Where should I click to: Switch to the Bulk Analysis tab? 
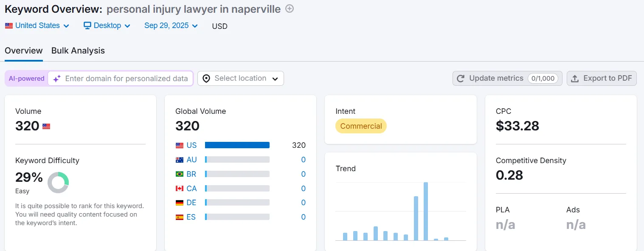click(x=78, y=51)
